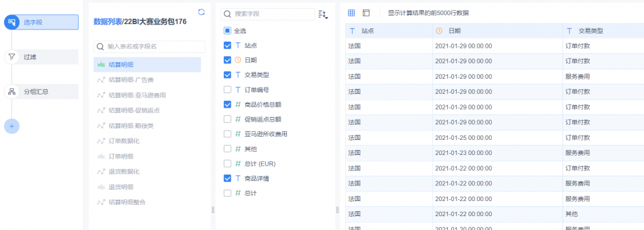644x230 pixels.
Task: Select the 结算明细 table
Action: (147, 65)
